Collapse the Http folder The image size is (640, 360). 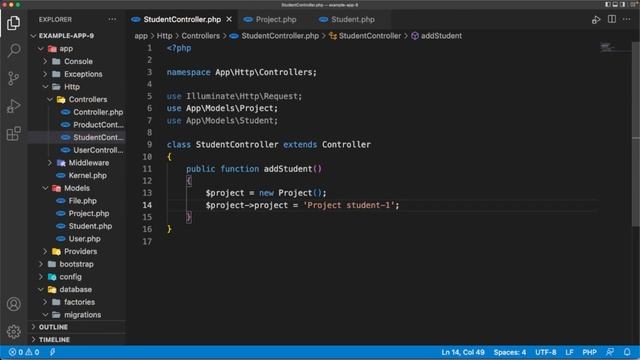coord(45,87)
